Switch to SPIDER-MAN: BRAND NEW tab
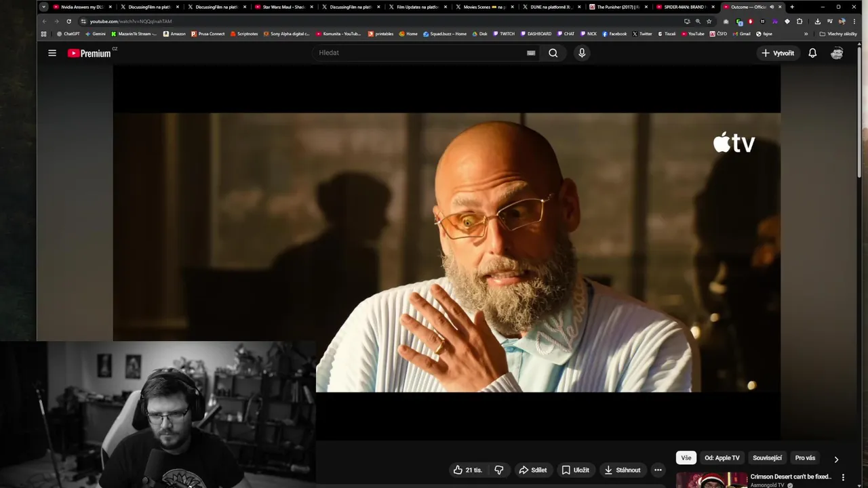 pyautogui.click(x=685, y=7)
